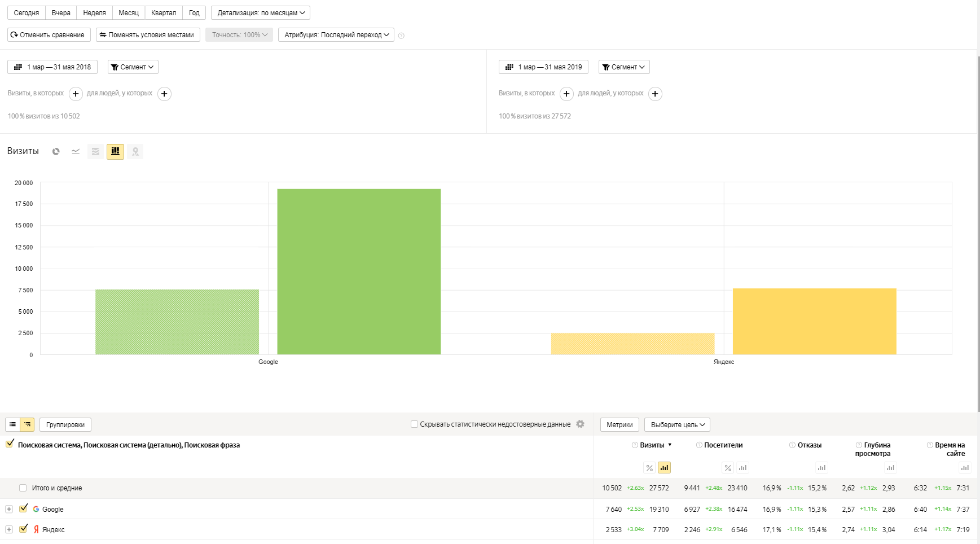Switch to line chart view icon

[x=76, y=151]
